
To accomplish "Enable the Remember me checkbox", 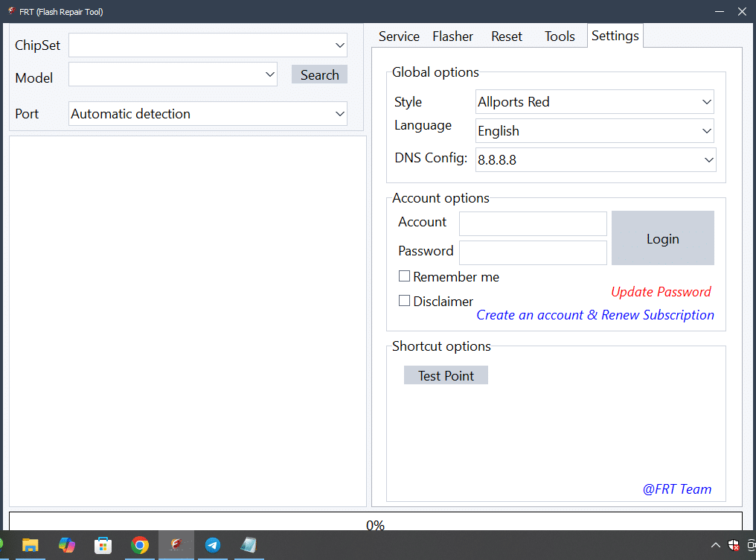I will pos(405,276).
